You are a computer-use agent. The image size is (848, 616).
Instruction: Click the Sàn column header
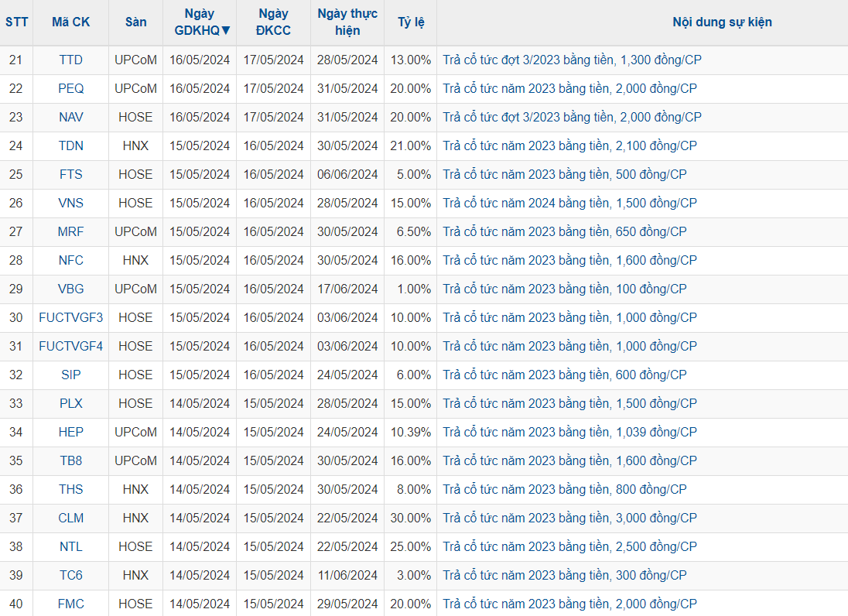point(135,22)
